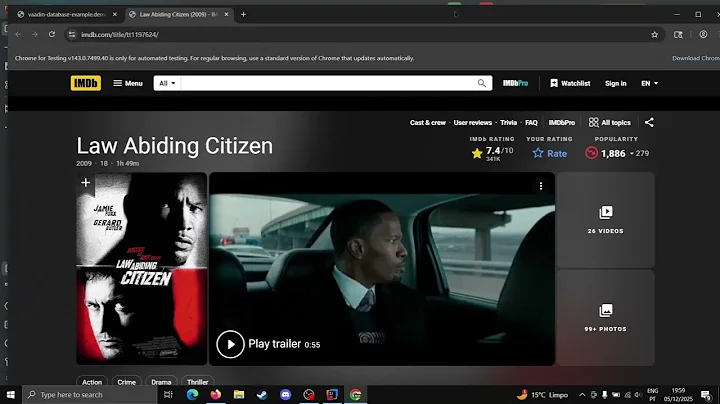The height and width of the screenshot is (404, 720).
Task: Open the 99+ Photos tile
Action: (605, 318)
